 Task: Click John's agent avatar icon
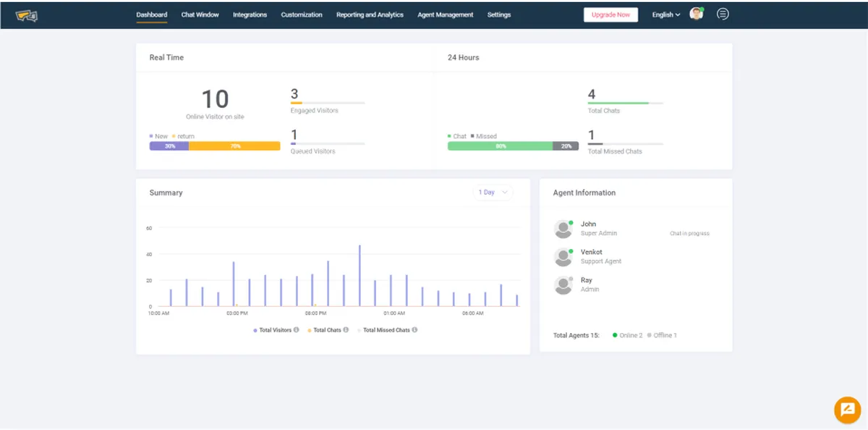(563, 229)
